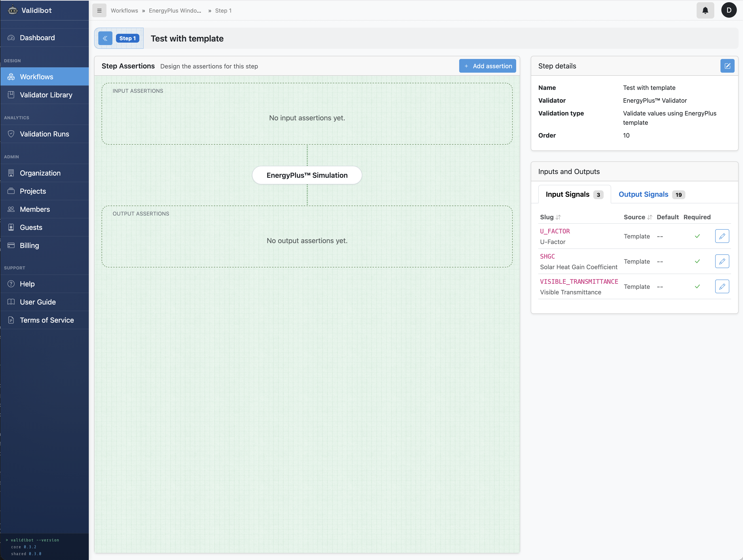Sort the table by the Slug column arrows
The image size is (743, 560).
coord(558,217)
